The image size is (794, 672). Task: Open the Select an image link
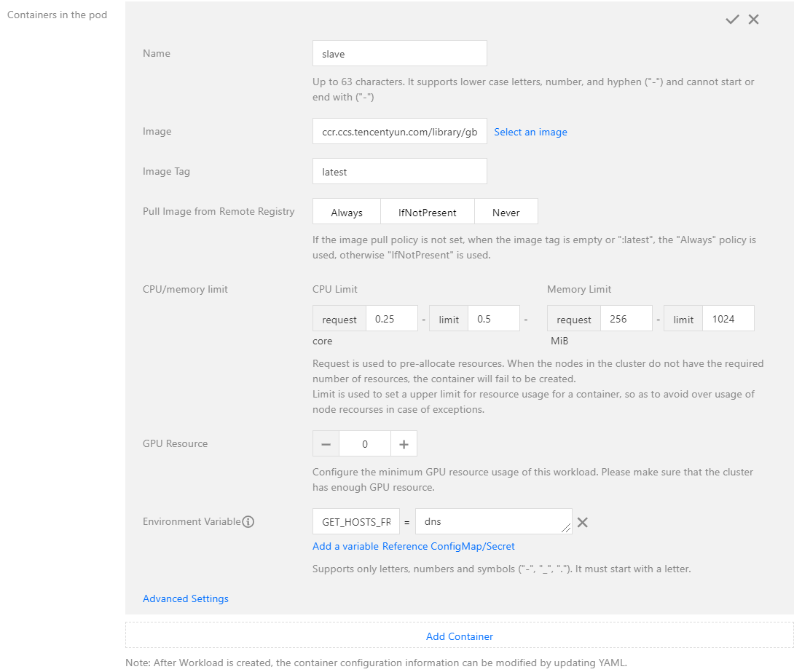530,132
